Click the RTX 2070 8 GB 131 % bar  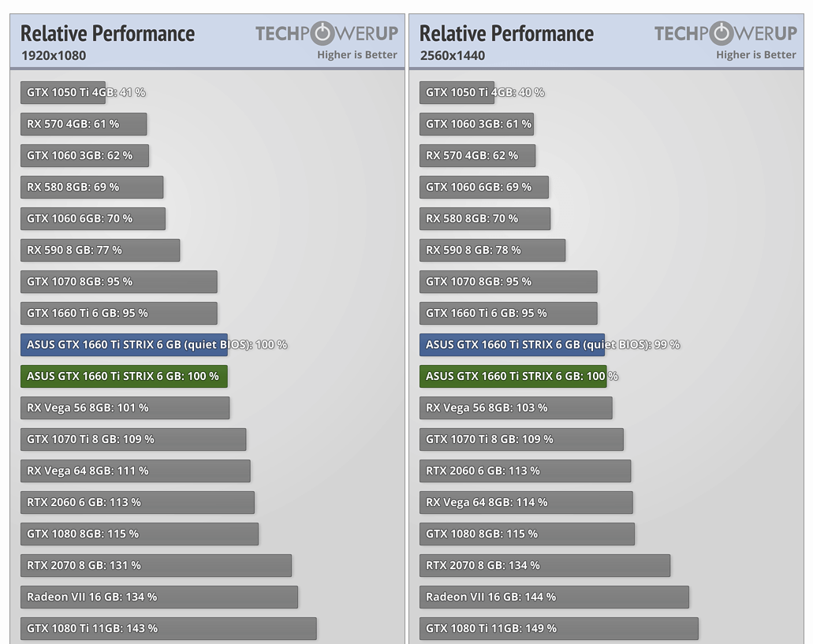155,565
